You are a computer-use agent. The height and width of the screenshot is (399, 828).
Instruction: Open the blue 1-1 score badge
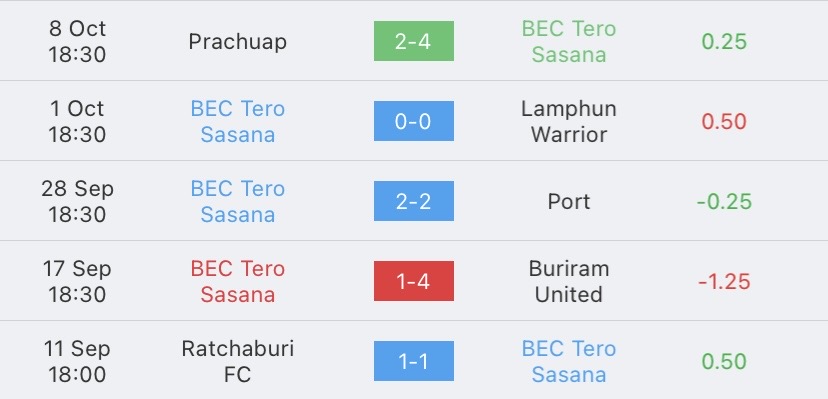[413, 361]
